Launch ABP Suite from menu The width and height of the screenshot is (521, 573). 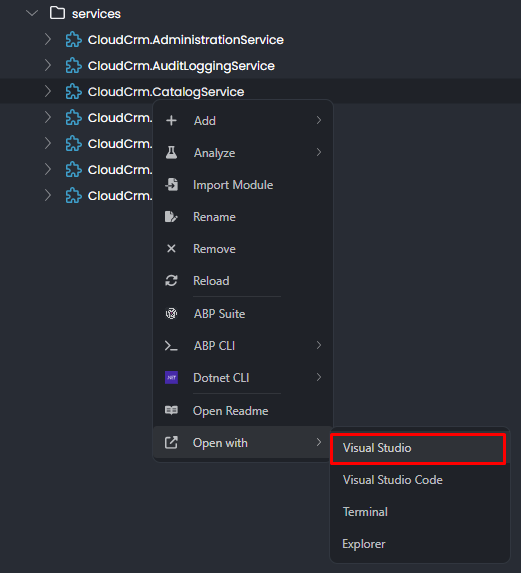pos(243,314)
